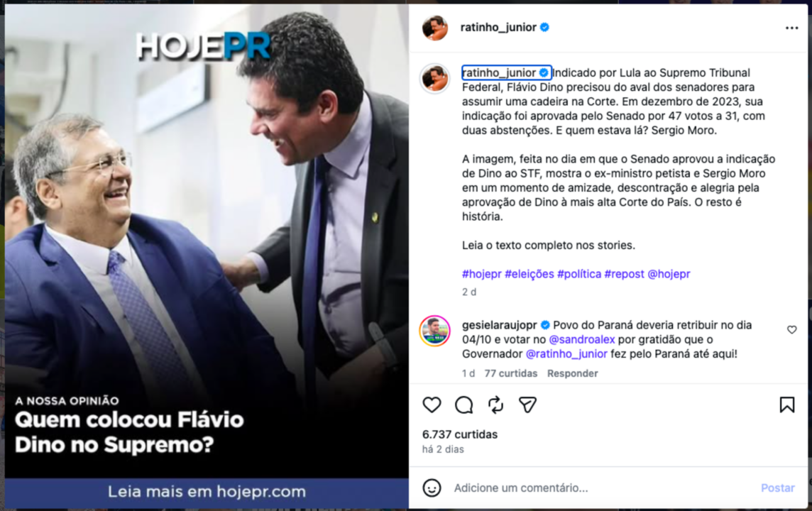
Task: Open gesielaraujopr's story ring avatar
Action: (x=435, y=330)
